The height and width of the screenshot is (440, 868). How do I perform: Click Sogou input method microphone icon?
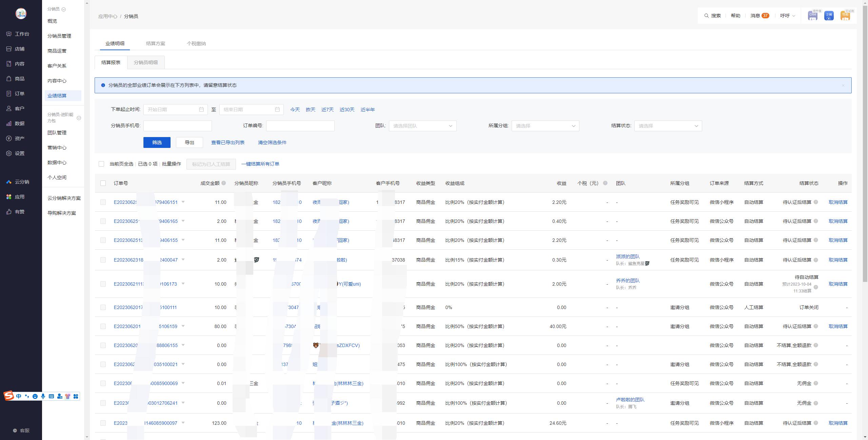[x=43, y=396]
